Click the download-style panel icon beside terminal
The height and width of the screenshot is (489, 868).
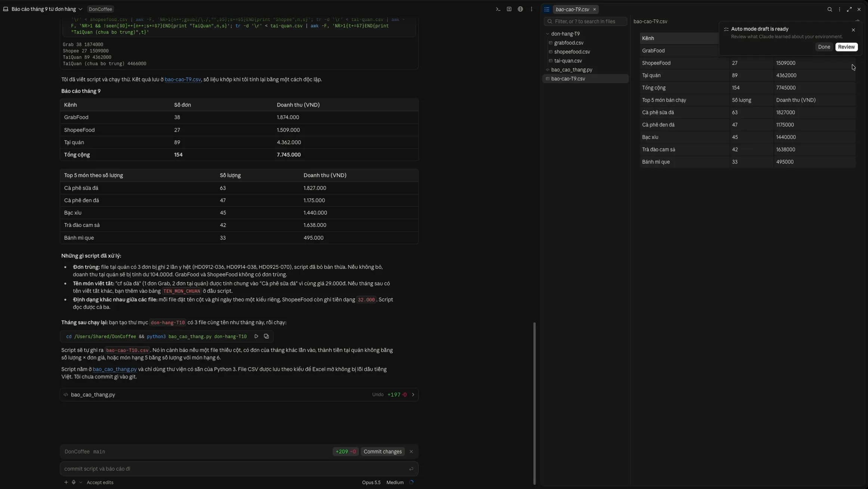pos(509,9)
